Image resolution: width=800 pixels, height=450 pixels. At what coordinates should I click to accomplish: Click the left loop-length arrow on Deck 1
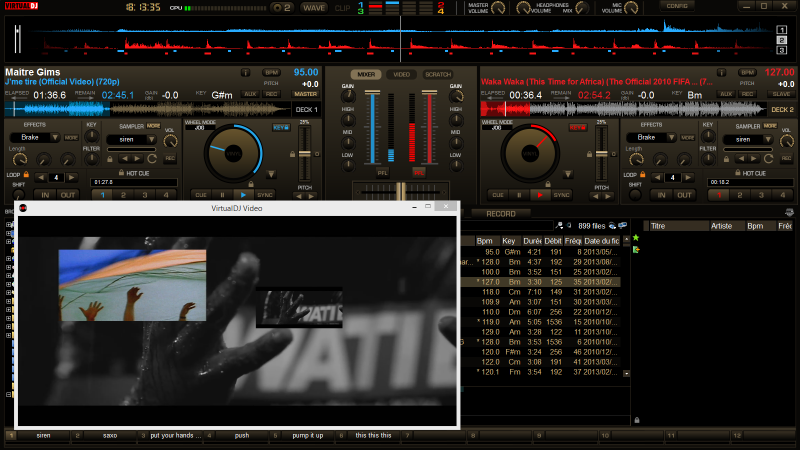coord(43,177)
